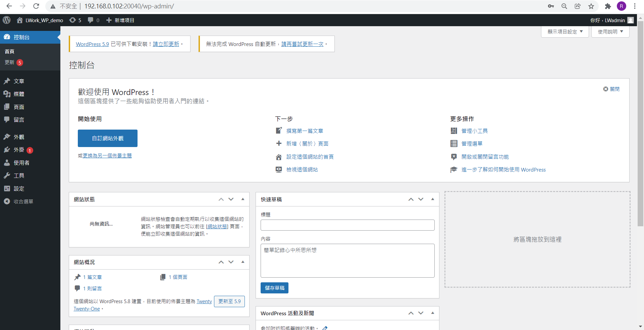644x330 pixels.
Task: Click the 收合選單 collapse arrow icon
Action: point(7,201)
